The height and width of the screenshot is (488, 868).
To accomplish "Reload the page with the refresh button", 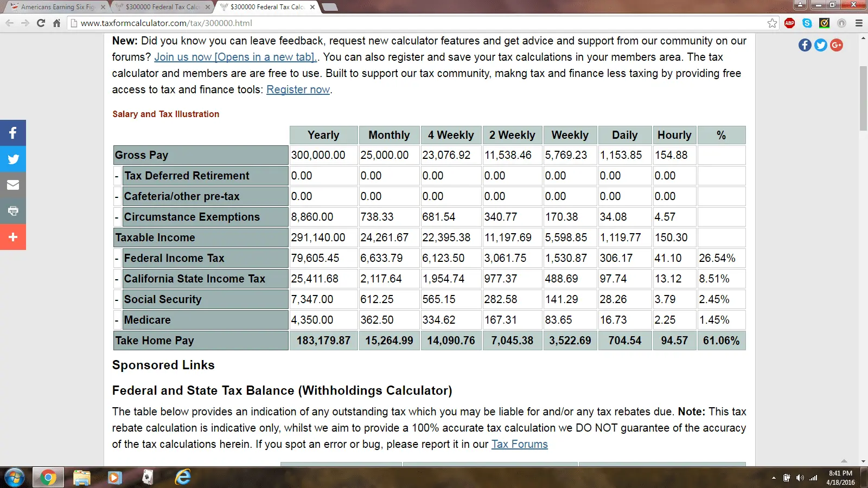I will click(x=41, y=23).
